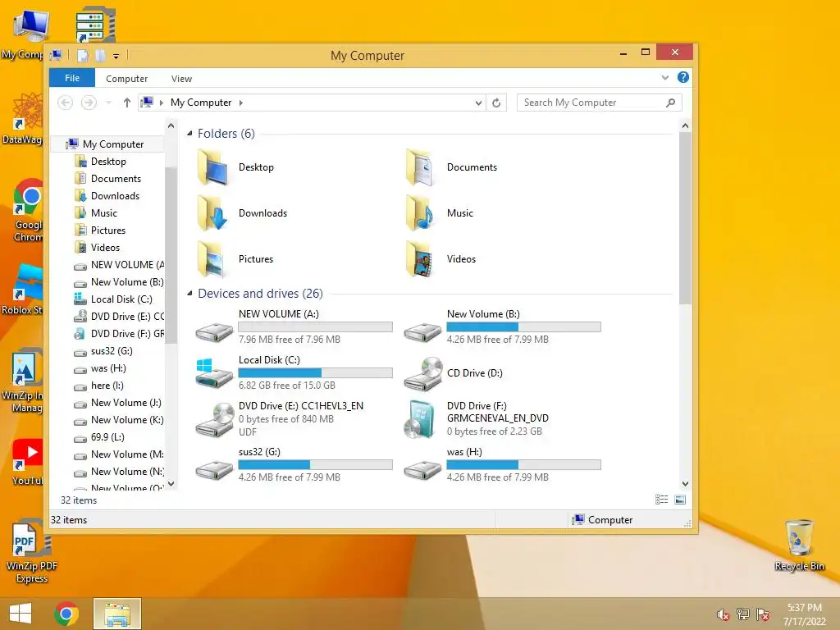Image resolution: width=840 pixels, height=630 pixels.
Task: Select New Volume (B:) drive in main pane
Action: [x=503, y=326]
